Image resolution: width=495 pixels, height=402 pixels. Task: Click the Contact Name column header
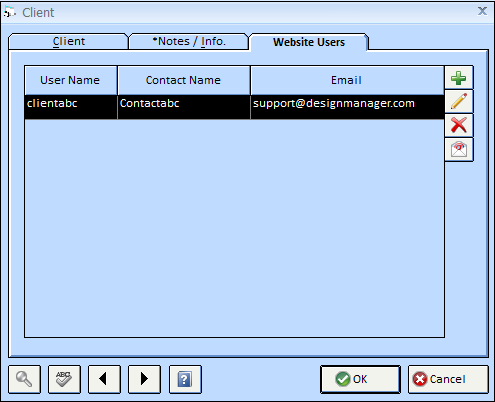(x=184, y=80)
